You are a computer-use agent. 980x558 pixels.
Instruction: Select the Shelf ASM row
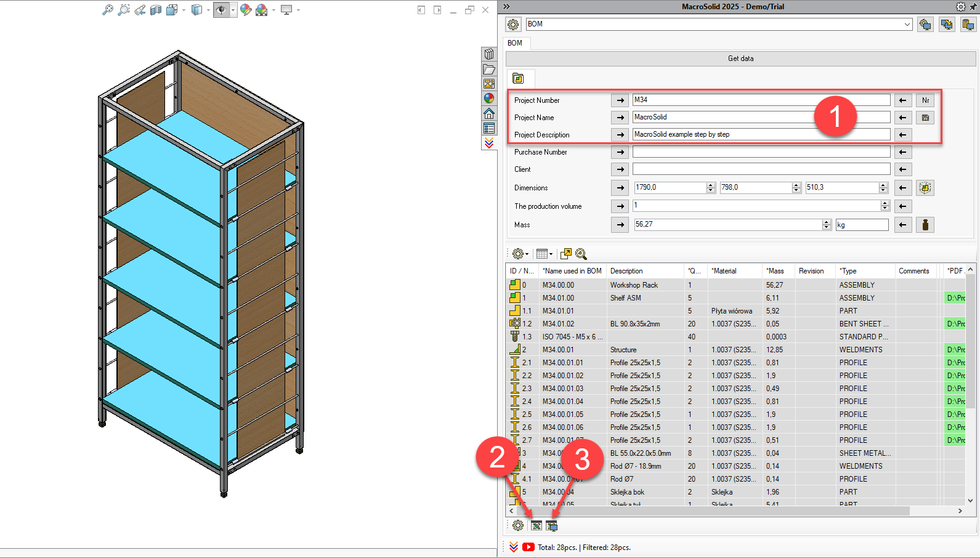(x=735, y=298)
